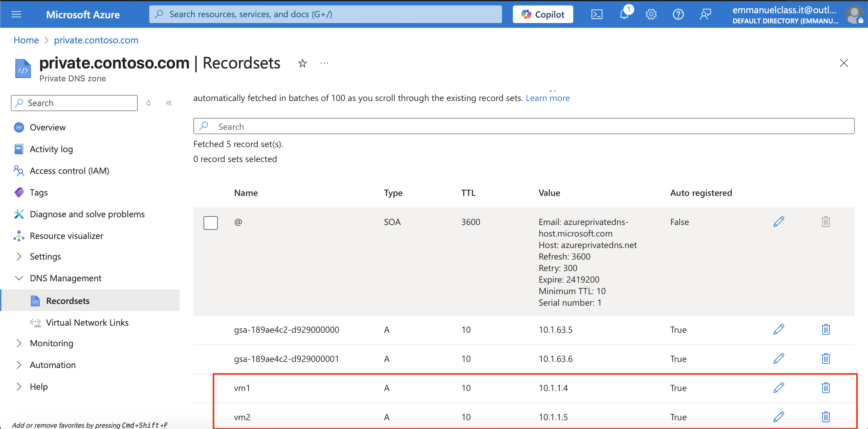The image size is (868, 429).
Task: Expand the Monitoring section
Action: (x=19, y=343)
